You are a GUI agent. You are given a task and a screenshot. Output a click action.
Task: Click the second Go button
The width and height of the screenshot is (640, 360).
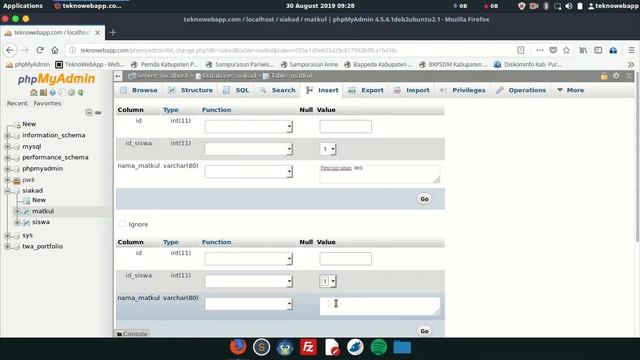(424, 331)
